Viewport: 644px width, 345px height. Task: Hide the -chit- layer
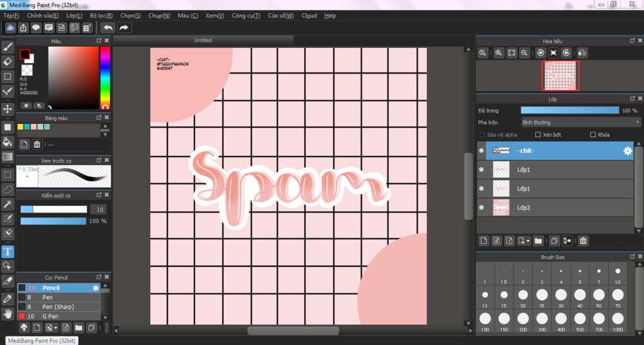481,150
